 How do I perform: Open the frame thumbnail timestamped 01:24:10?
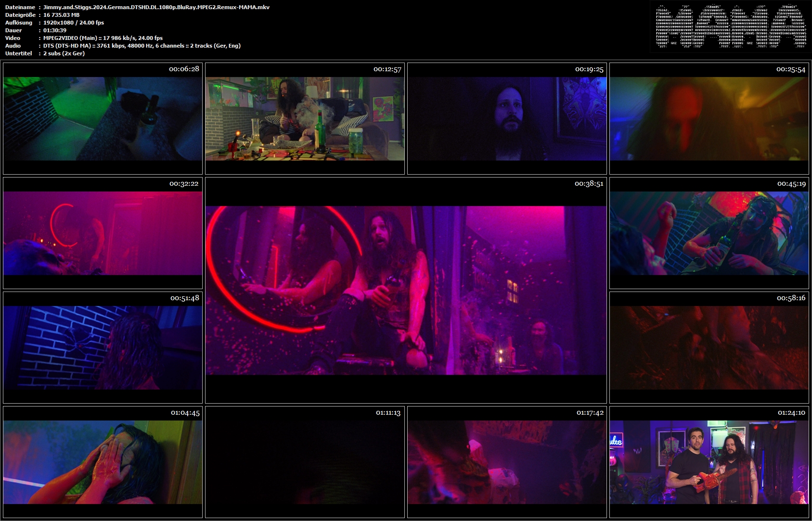[x=709, y=462]
